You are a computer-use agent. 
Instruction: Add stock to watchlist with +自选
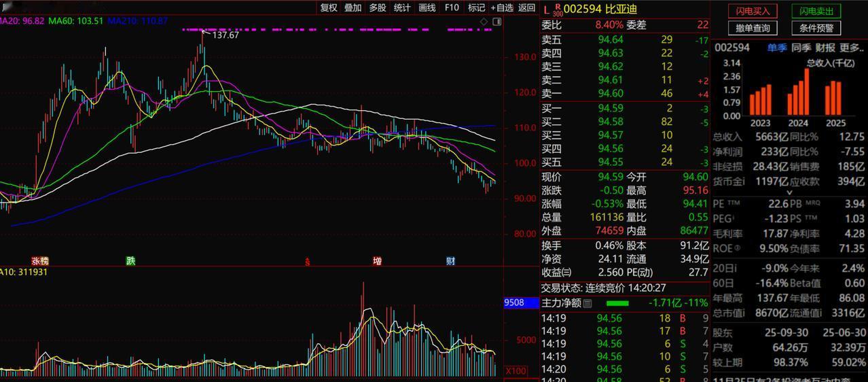pos(502,7)
